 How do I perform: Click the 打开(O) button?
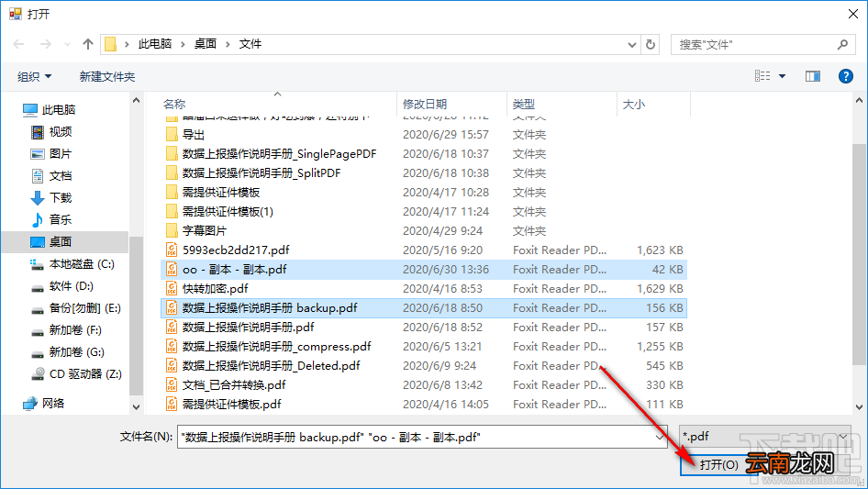(718, 464)
